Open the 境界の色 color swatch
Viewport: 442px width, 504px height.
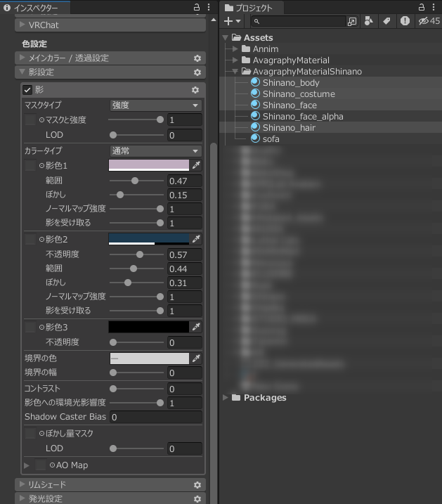point(149,358)
